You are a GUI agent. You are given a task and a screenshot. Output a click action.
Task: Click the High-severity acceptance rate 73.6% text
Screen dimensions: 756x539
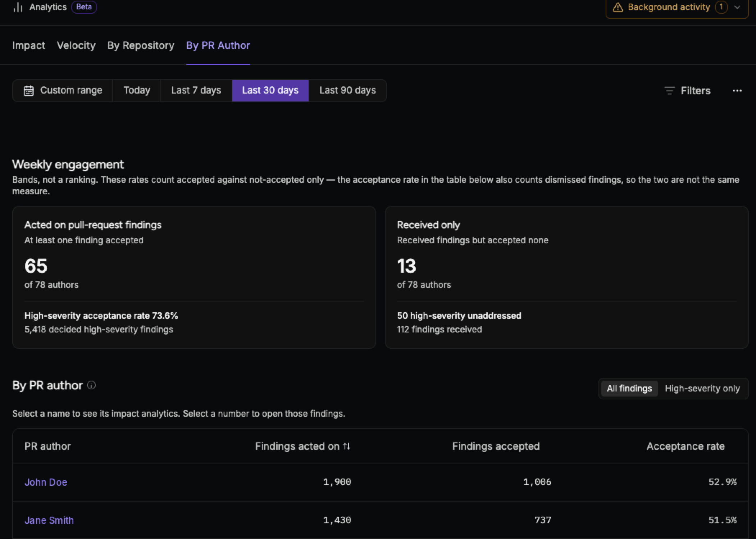(x=101, y=316)
